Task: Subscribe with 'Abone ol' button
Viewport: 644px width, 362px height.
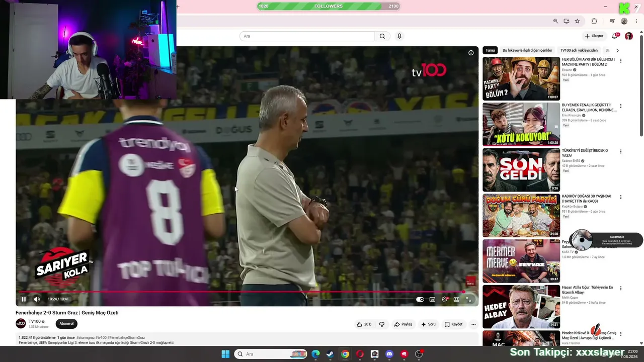Action: click(66, 324)
